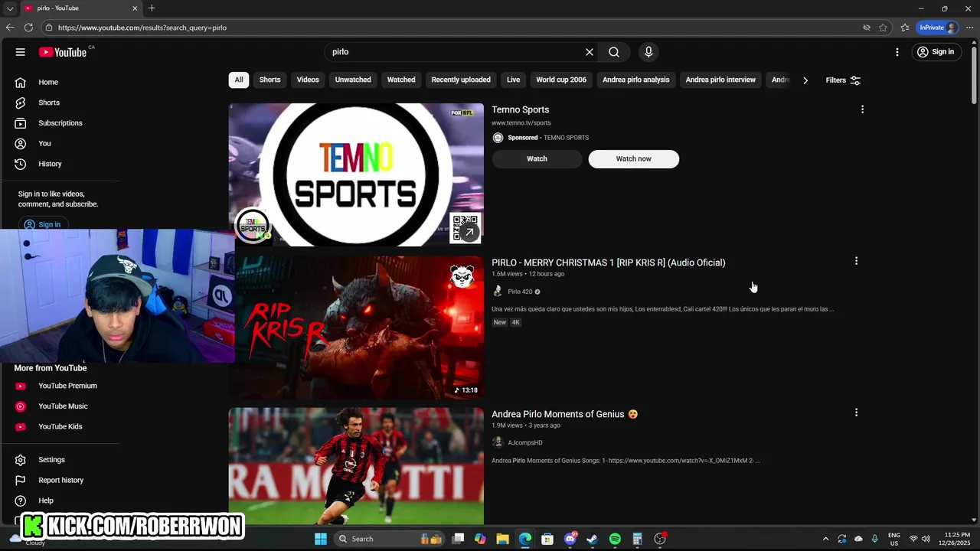Open the Andrea Pirlo Moments of Genius title
980x551 pixels.
pos(564,414)
